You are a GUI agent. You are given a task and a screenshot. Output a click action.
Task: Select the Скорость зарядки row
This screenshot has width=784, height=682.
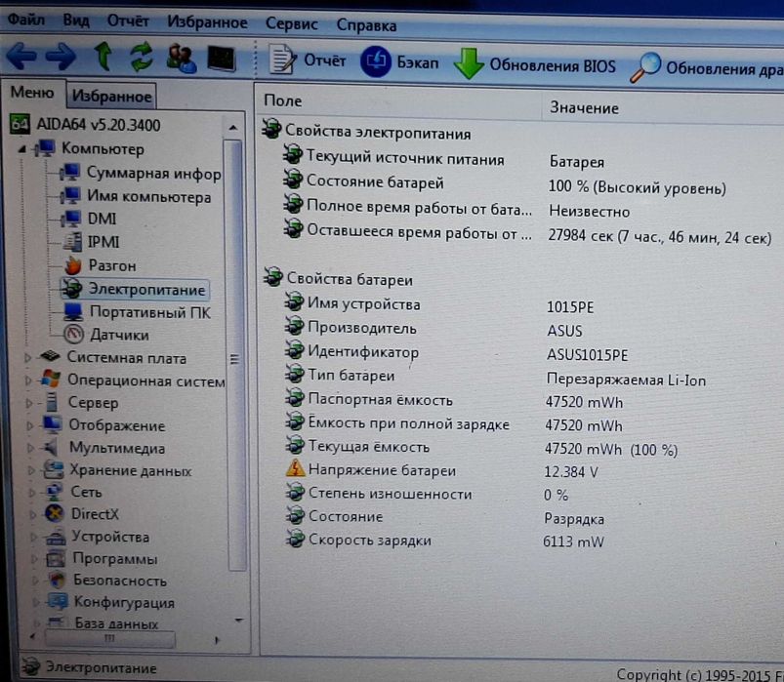pos(445,541)
